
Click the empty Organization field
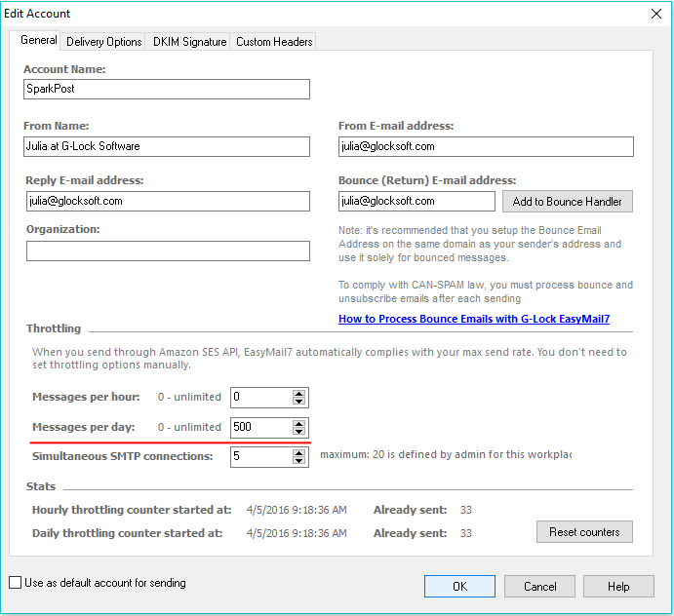(x=168, y=250)
